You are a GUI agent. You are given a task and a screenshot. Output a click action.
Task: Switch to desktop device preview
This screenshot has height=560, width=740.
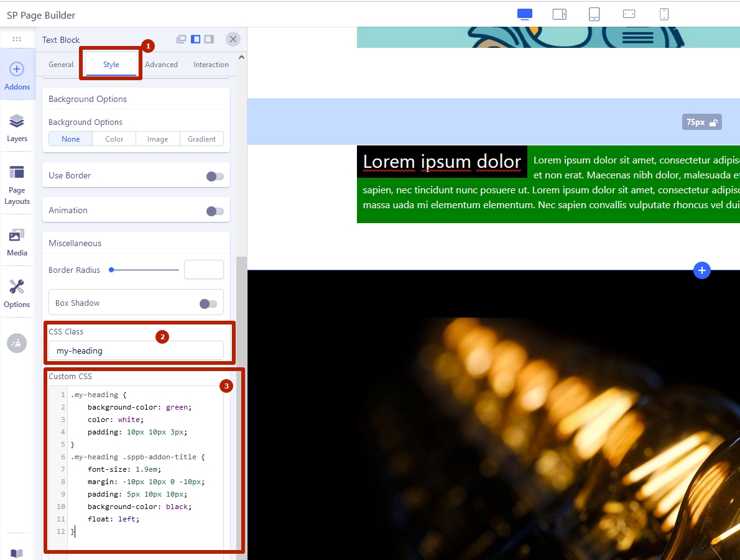click(525, 14)
